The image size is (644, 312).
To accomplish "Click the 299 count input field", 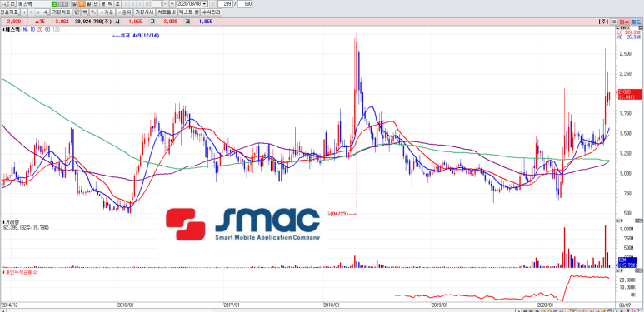I will [x=225, y=3].
